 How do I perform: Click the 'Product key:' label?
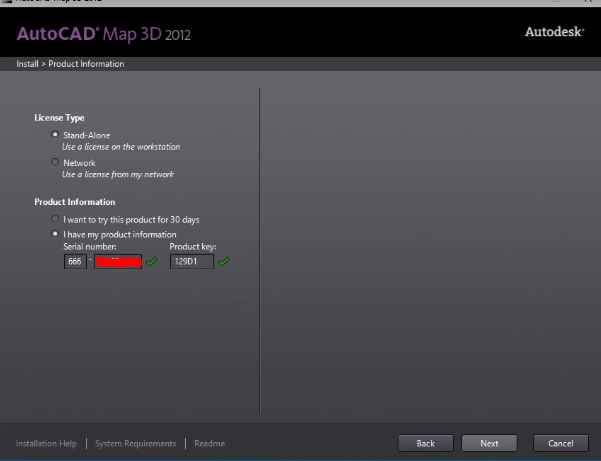193,246
